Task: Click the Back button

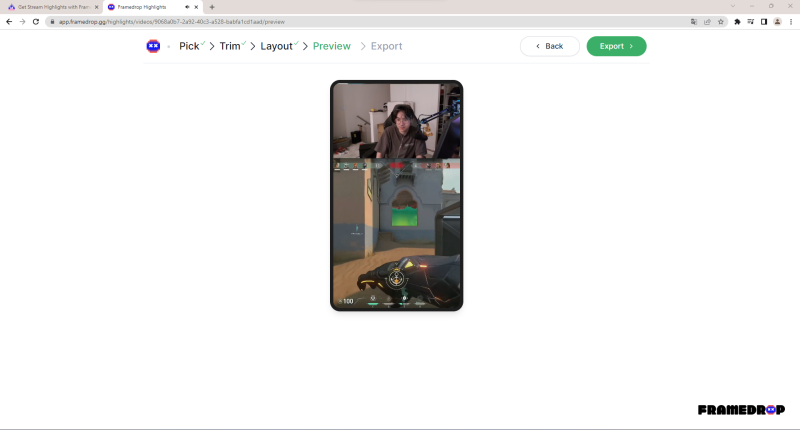Action: coord(549,46)
